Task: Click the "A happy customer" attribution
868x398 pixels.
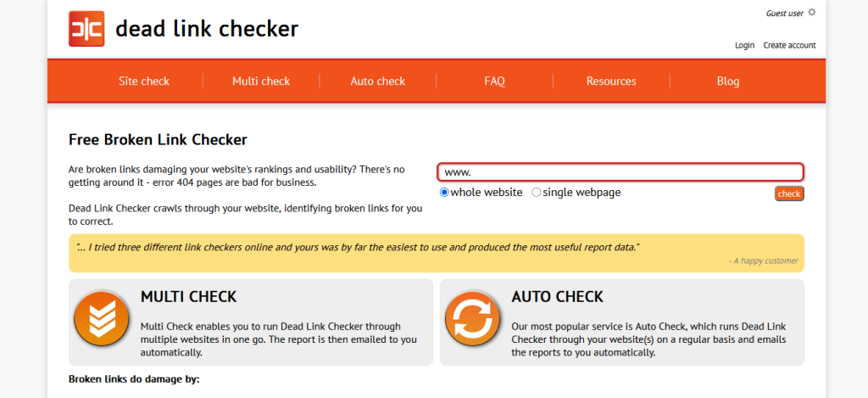Action: coord(764,261)
